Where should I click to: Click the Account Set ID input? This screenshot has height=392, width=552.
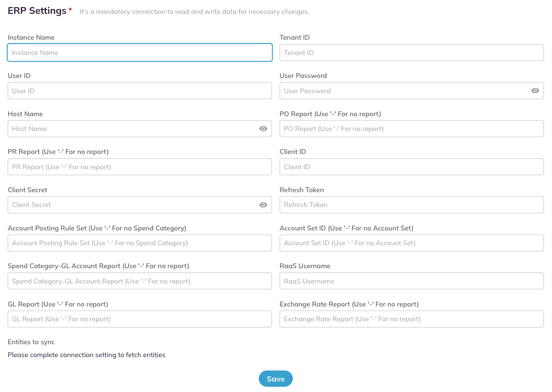coord(411,243)
